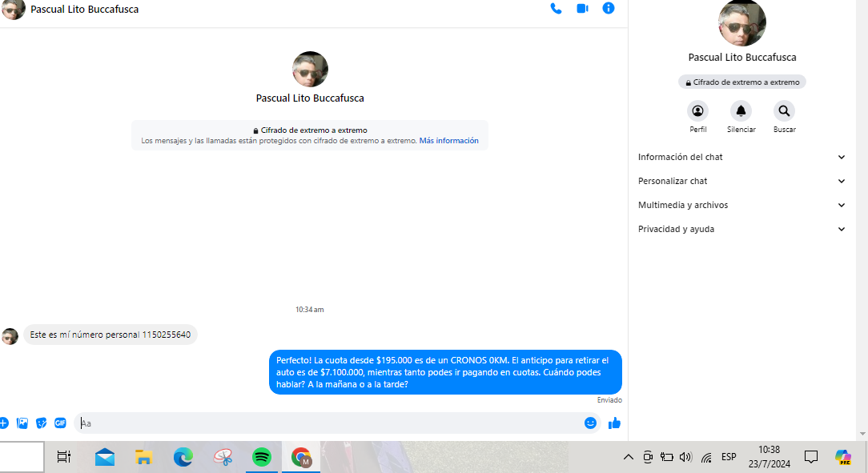The width and height of the screenshot is (868, 473).
Task: Click the large profile photo in the chat center
Action: 310,69
